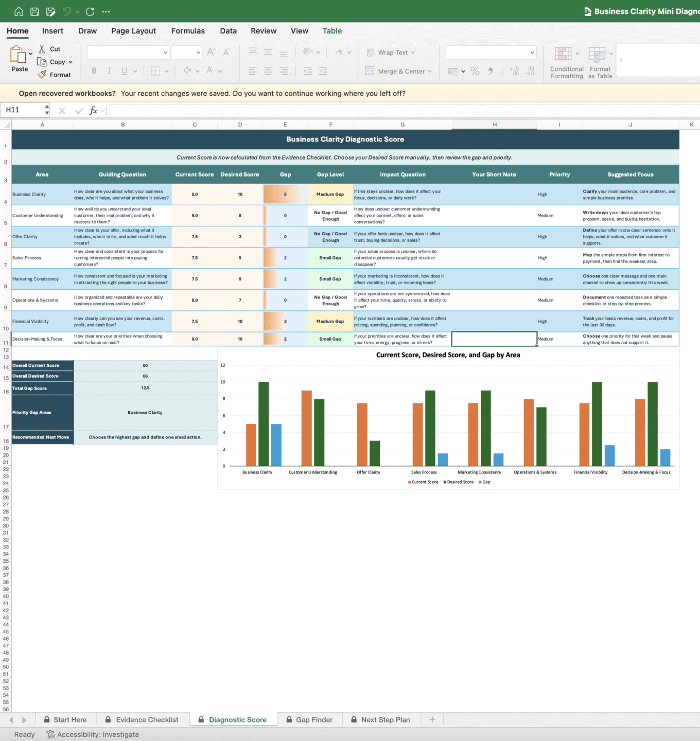Expand the Copy options arrow
Viewport: 700px width, 741px height.
71,62
